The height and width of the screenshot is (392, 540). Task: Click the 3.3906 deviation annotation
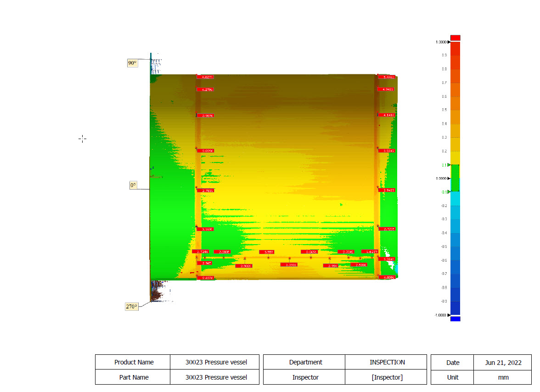(289, 265)
